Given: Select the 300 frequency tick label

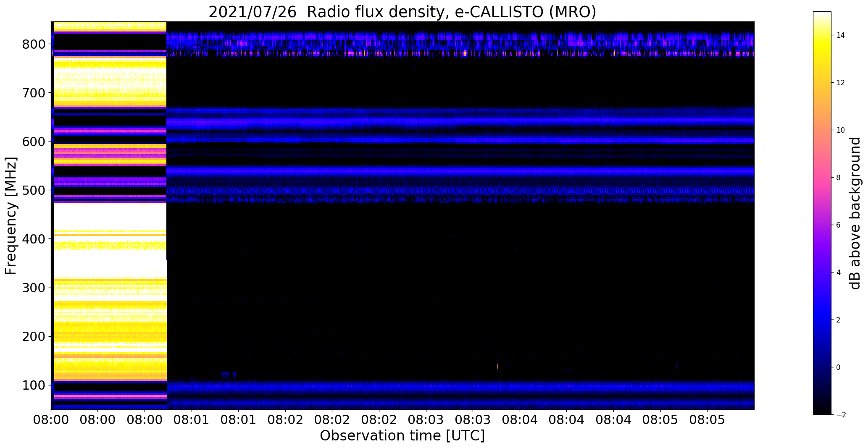Looking at the screenshot, I should (34, 288).
